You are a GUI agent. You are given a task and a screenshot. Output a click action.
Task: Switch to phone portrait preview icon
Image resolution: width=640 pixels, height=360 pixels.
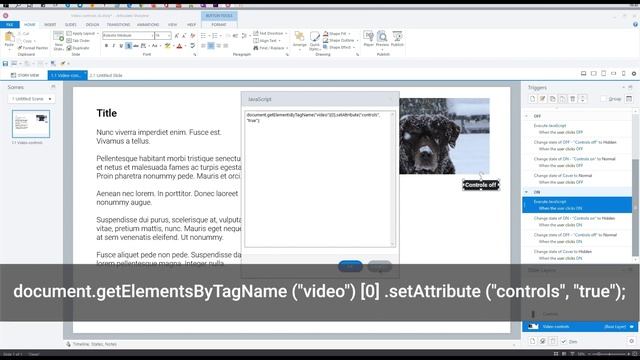coord(624,73)
